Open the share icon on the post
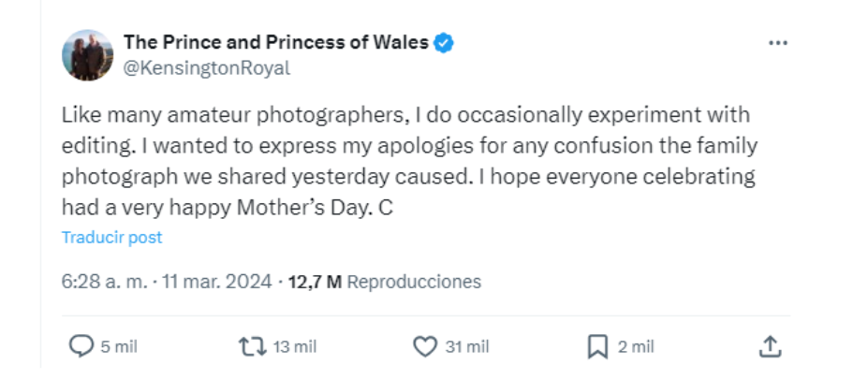This screenshot has height=379, width=868. tap(769, 346)
